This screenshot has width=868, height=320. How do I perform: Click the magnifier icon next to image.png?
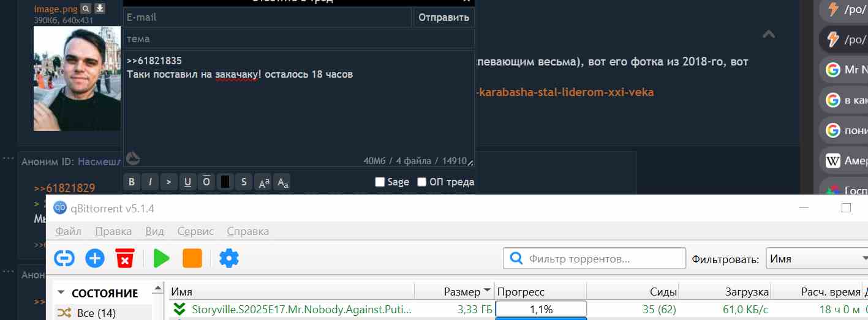point(86,9)
